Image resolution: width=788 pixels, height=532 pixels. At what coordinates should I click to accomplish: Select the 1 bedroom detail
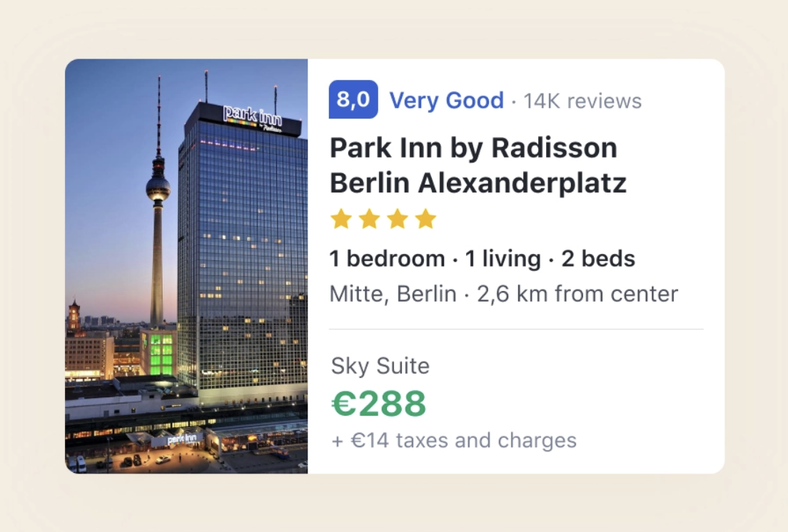pyautogui.click(x=387, y=259)
